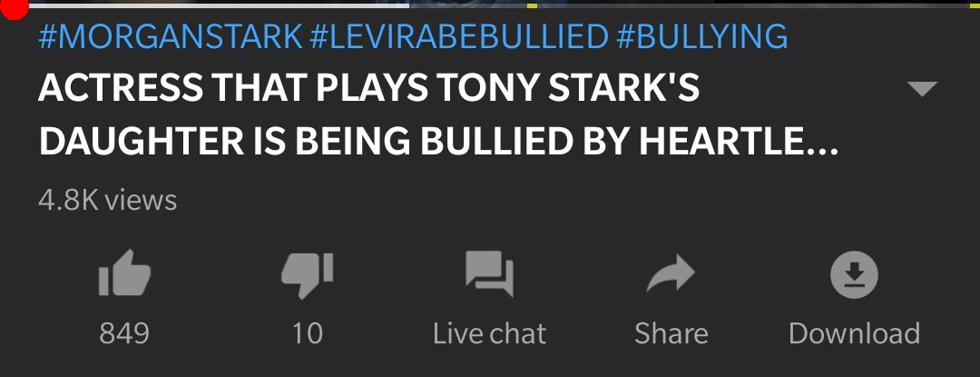This screenshot has height=377, width=980.
Task: Tap the 4.8K views text
Action: point(107,201)
